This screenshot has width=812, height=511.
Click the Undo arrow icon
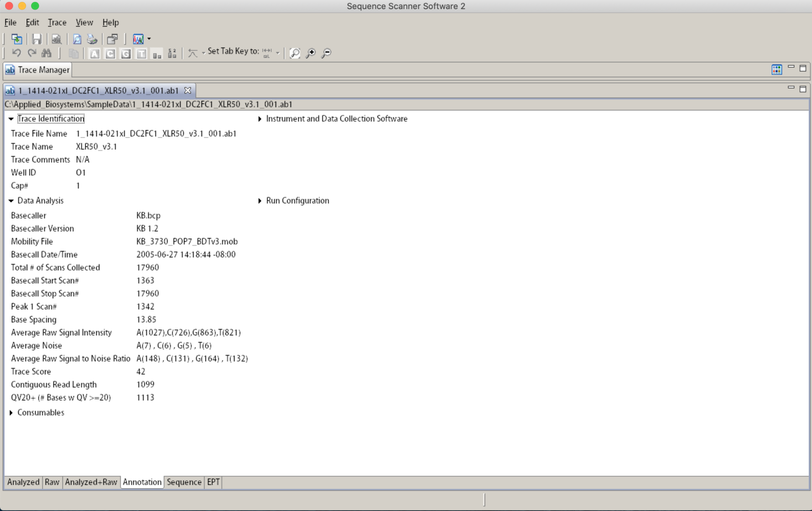click(x=16, y=52)
